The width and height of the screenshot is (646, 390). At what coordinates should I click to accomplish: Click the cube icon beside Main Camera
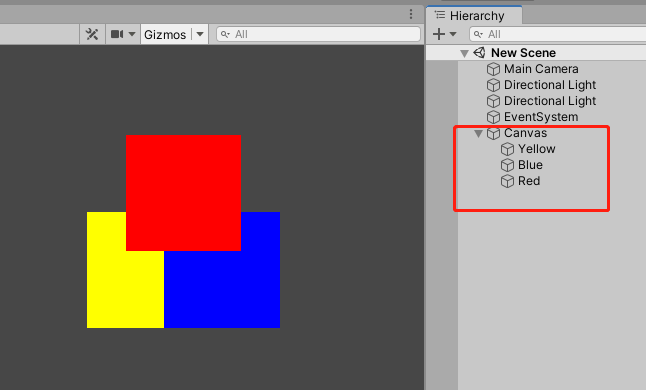[x=493, y=69]
